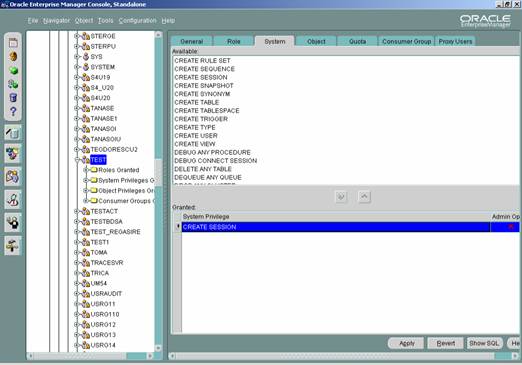The height and width of the screenshot is (365, 522).
Task: Click the Show SQL button
Action: [x=484, y=343]
